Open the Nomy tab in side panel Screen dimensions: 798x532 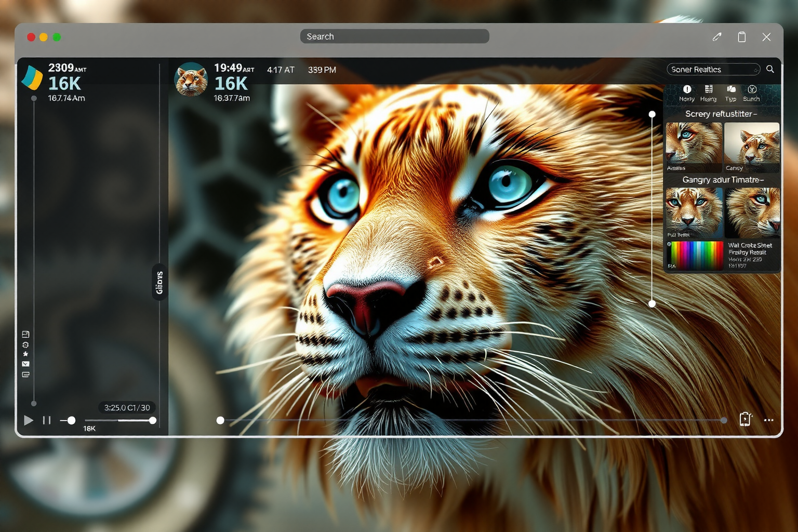coord(687,93)
